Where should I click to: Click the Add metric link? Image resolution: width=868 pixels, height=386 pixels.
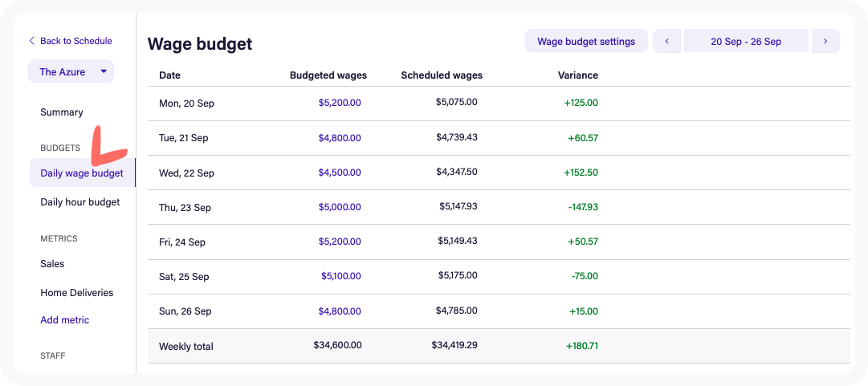point(65,320)
